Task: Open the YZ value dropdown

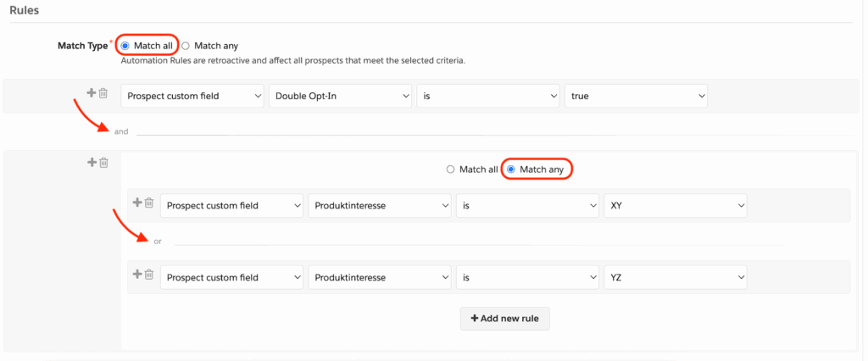Action: (x=676, y=277)
